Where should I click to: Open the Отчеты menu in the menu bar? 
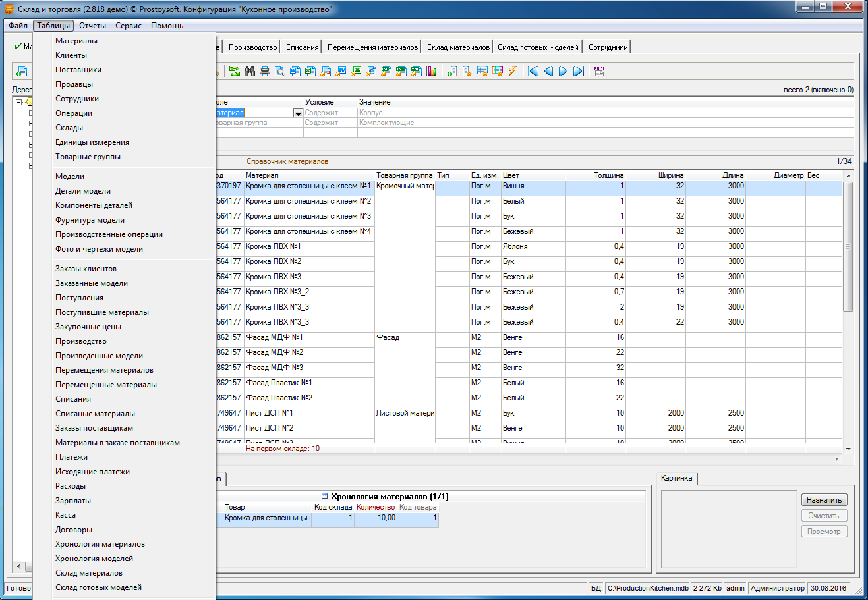[x=92, y=26]
